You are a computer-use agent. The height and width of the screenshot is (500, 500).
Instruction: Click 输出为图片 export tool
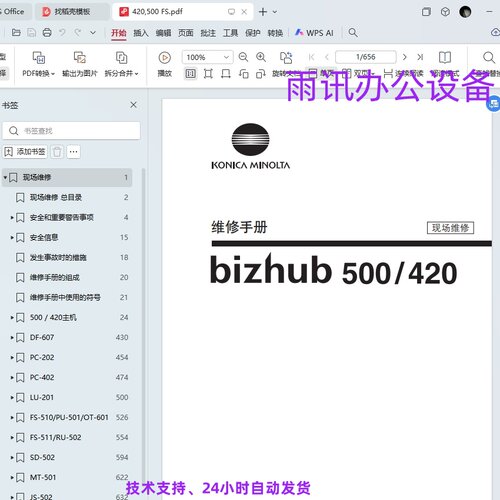80,64
